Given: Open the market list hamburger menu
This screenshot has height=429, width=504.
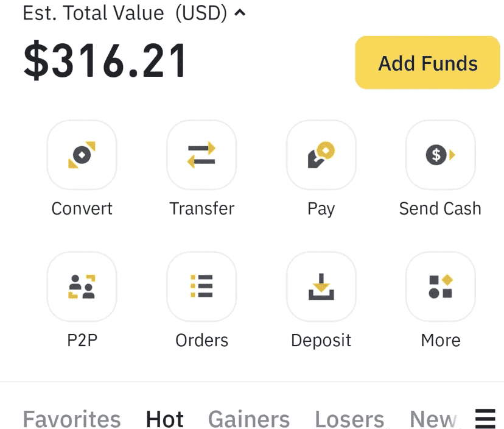Looking at the screenshot, I should 485,419.
